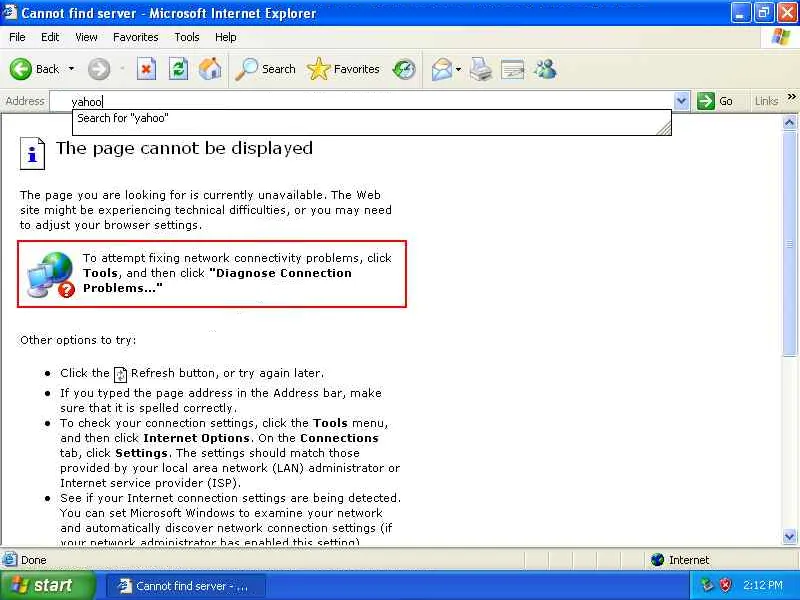Image resolution: width=800 pixels, height=600 pixels.
Task: Click the Internet Explorer title bar icon
Action: 10,11
